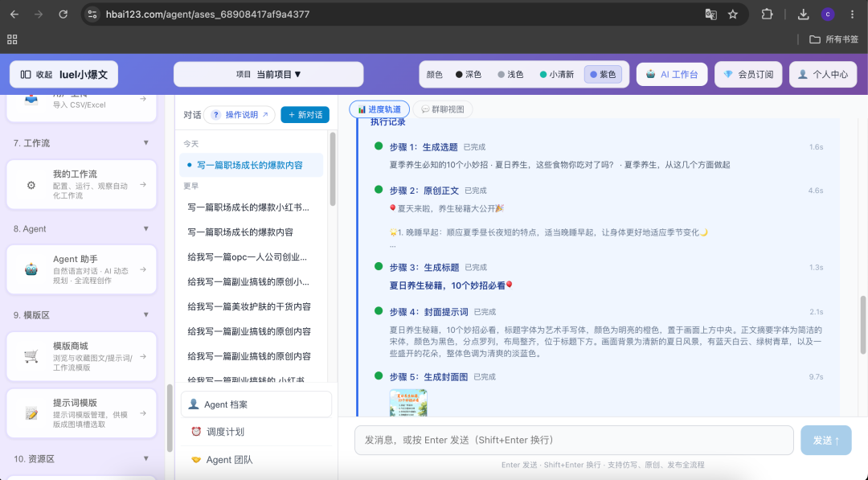Click the shopping cart icon on 模版商城
The height and width of the screenshot is (480, 868).
tap(31, 356)
